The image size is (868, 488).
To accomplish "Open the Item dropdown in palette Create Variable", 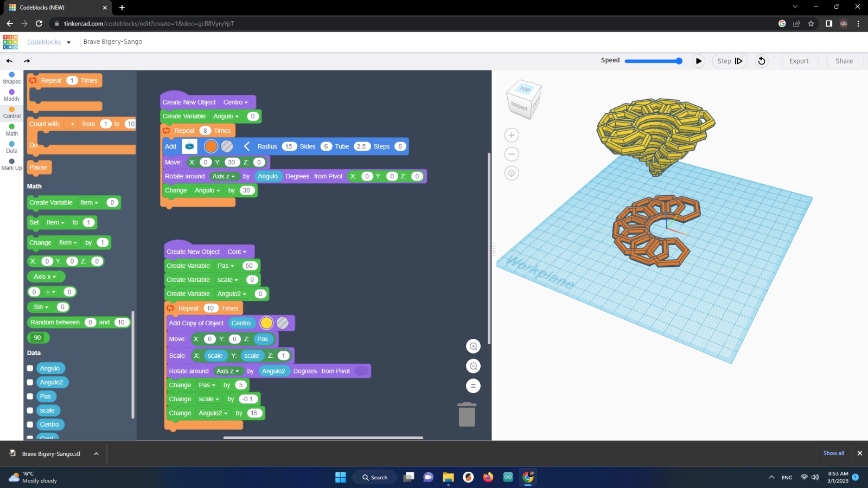I will coord(89,202).
